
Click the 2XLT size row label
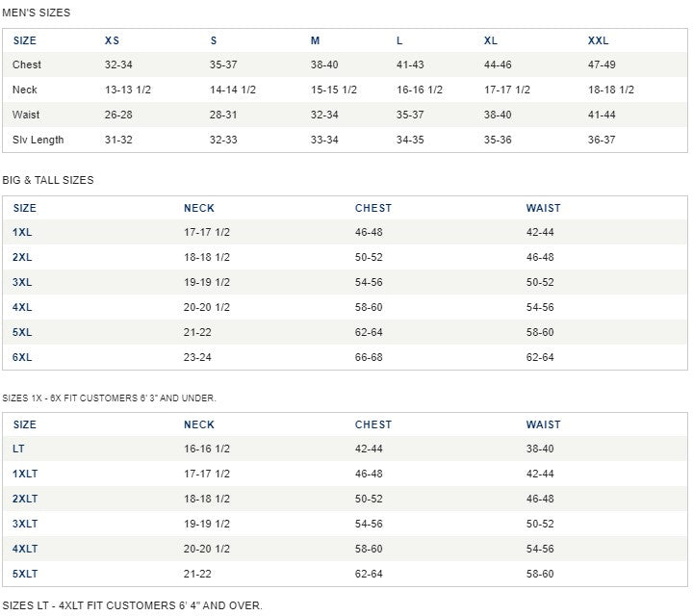coord(25,499)
